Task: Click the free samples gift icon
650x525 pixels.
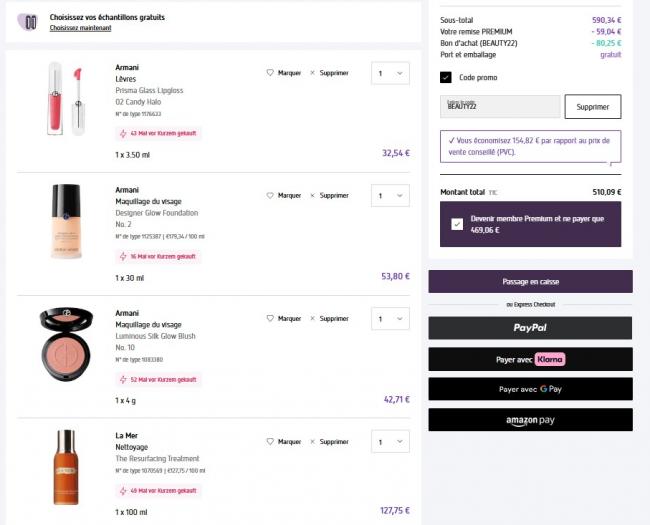Action: tap(31, 21)
